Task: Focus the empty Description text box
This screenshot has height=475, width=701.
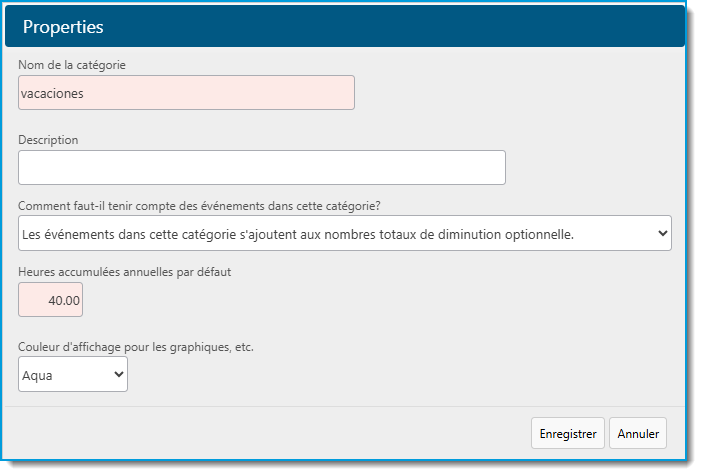Action: [262, 167]
